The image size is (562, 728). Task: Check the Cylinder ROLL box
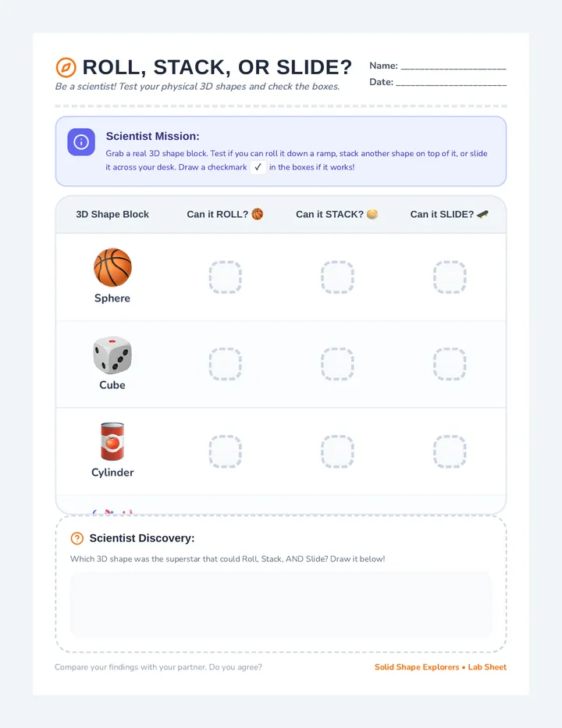[225, 451]
